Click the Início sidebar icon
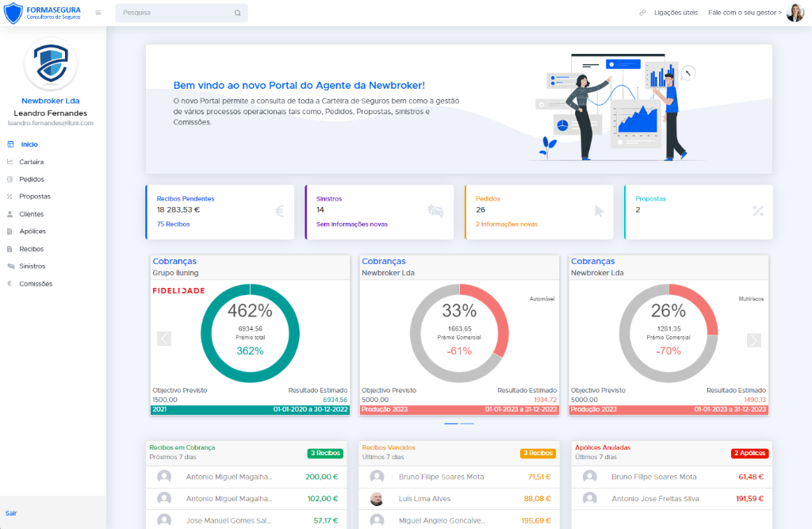Image resolution: width=812 pixels, height=529 pixels. point(10,144)
